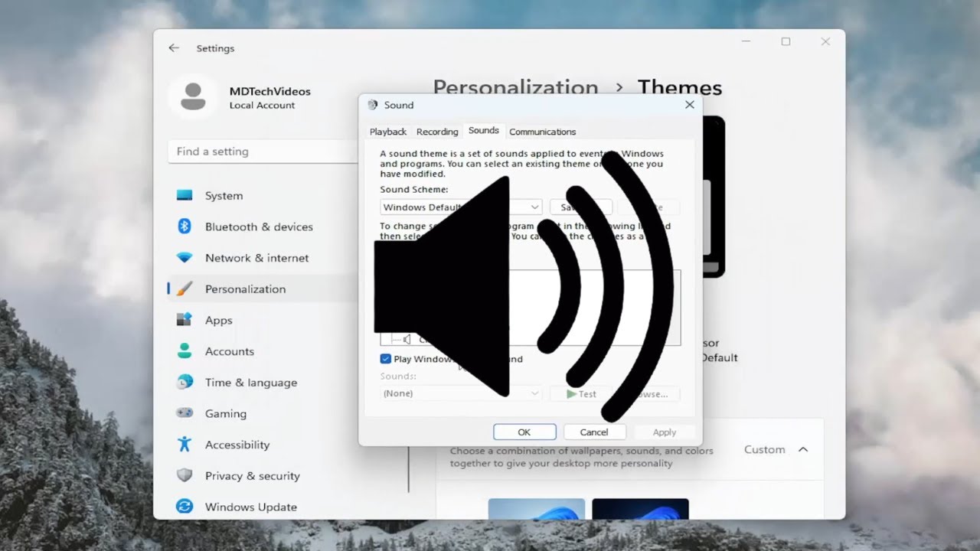Image resolution: width=980 pixels, height=551 pixels.
Task: Select the Sounds tab
Action: tap(484, 131)
